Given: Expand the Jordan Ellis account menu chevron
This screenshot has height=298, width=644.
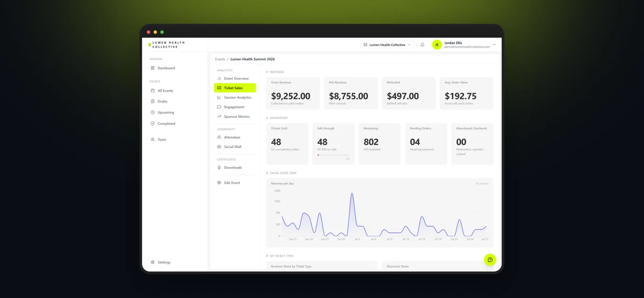Looking at the screenshot, I should (495, 45).
